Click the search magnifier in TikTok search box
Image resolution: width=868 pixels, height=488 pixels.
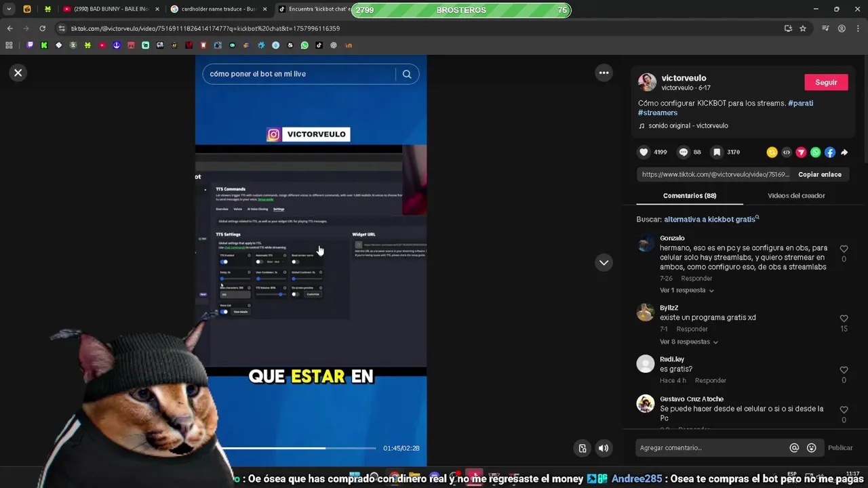(407, 74)
